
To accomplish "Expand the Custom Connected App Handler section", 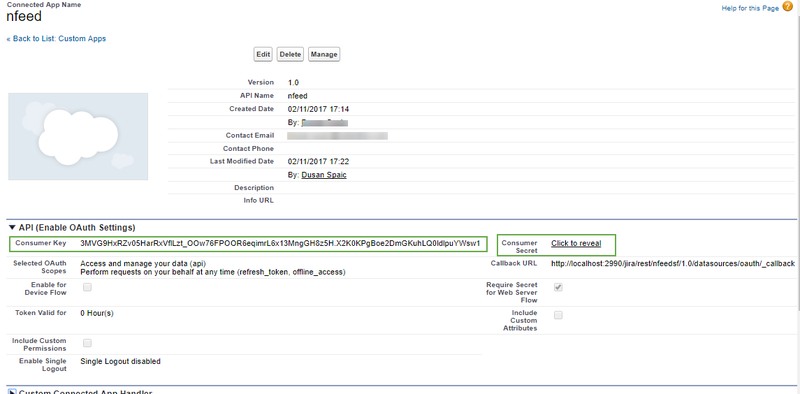I will 12,392.
